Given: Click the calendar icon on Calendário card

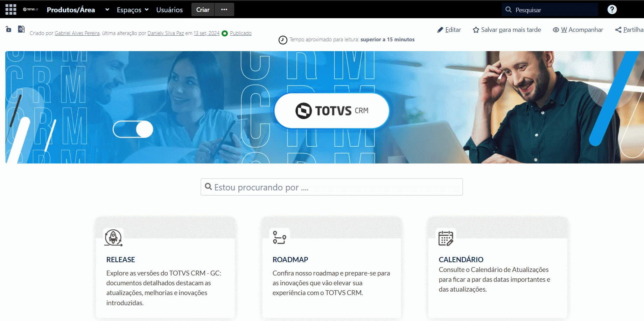Looking at the screenshot, I should (x=446, y=238).
